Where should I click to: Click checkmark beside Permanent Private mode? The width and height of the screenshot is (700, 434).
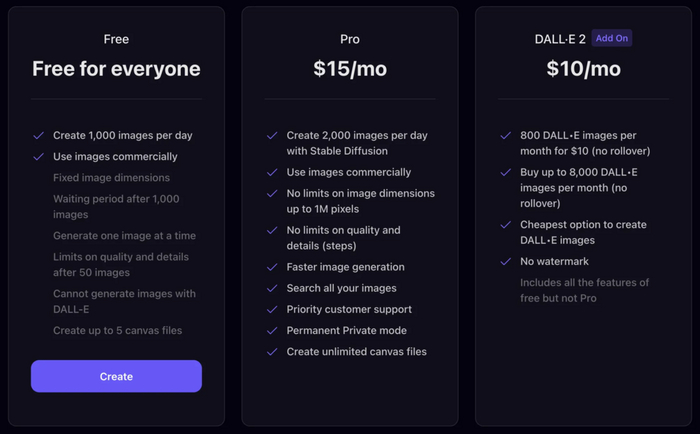(x=272, y=330)
